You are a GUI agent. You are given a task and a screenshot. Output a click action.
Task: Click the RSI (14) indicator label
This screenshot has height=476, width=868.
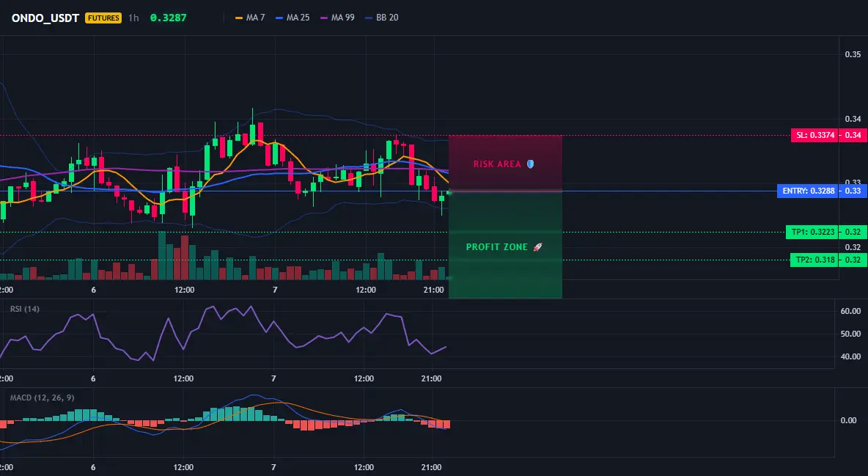tap(25, 309)
